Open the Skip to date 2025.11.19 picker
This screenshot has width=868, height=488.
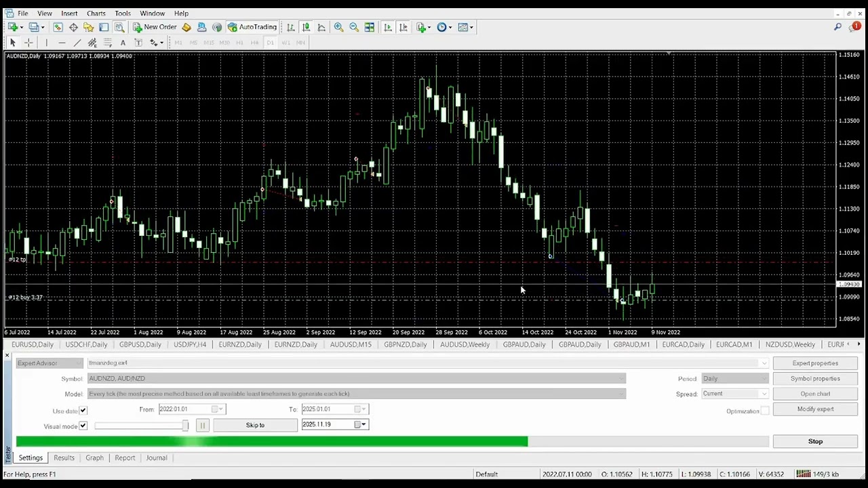tap(334, 425)
